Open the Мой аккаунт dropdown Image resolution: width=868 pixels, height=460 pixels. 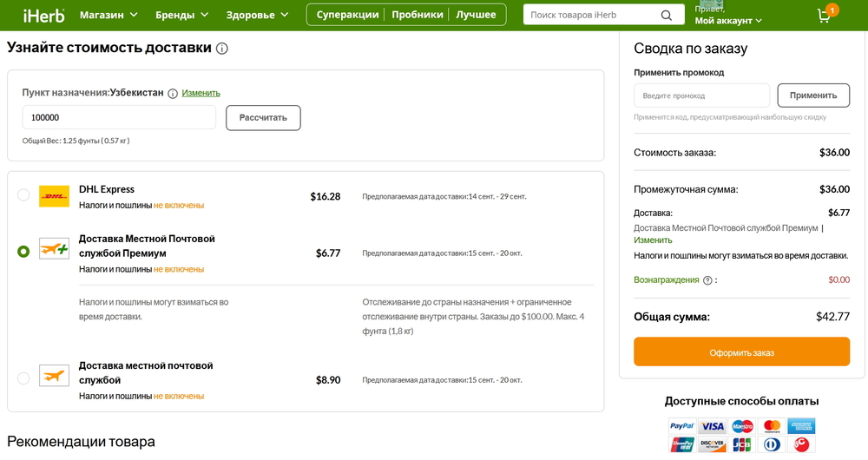728,21
